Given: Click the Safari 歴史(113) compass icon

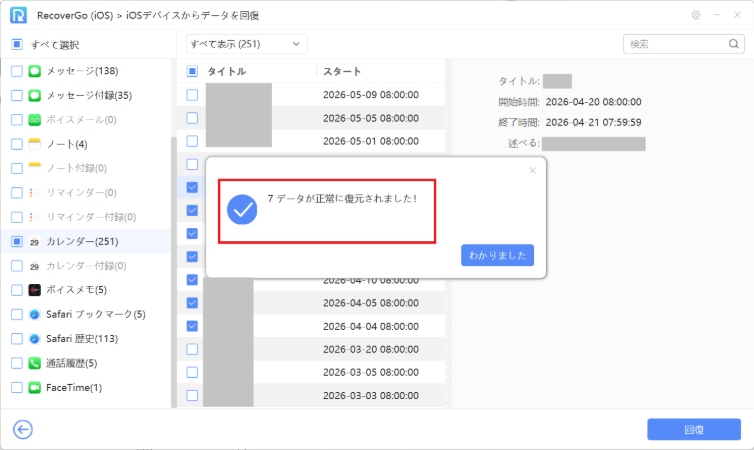Looking at the screenshot, I should click(x=35, y=338).
